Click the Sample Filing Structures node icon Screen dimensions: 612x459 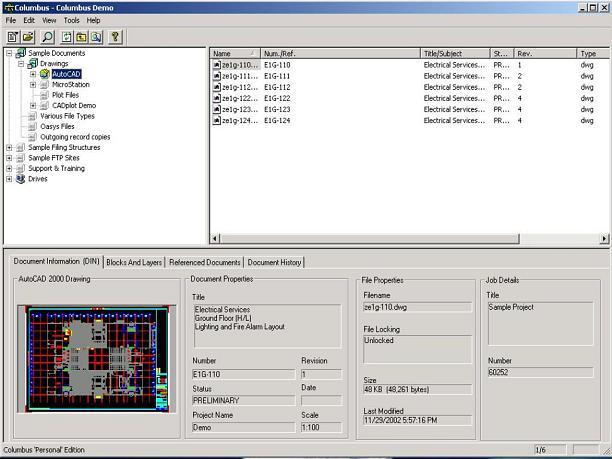(x=20, y=148)
